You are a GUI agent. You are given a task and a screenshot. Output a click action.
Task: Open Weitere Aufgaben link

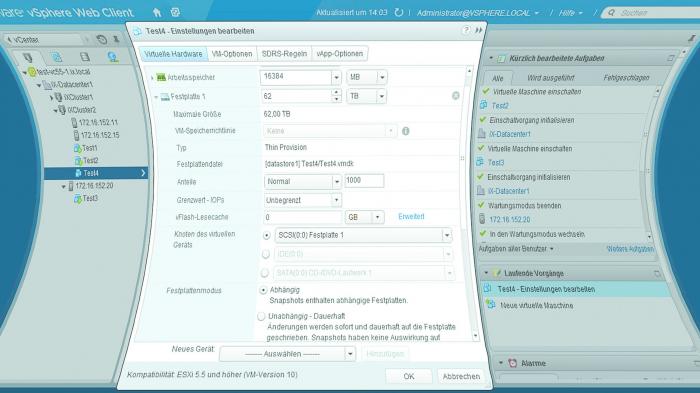pos(630,249)
